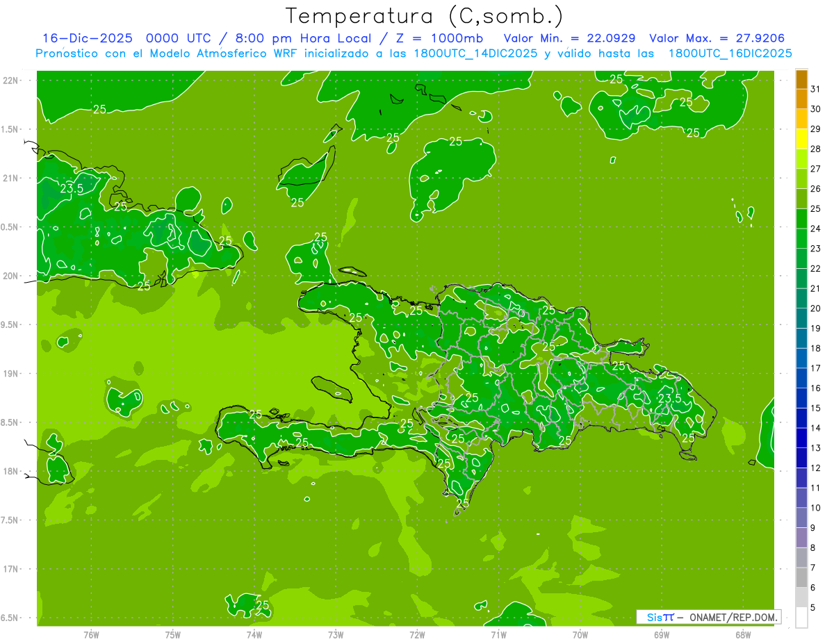This screenshot has height=644, width=834.
Task: Click "1800UTC_16DIC2025" valid-until timestamp
Action: coord(730,53)
